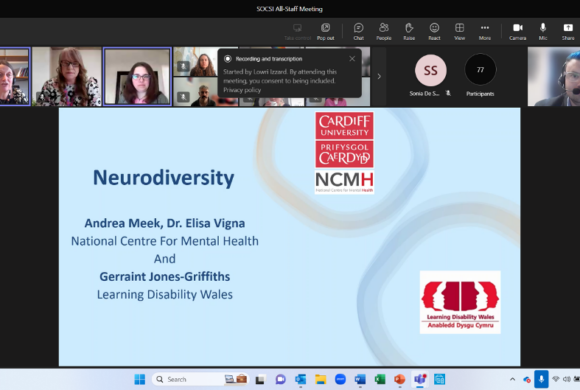Image resolution: width=580 pixels, height=390 pixels.
Task: Click the greyed-out Take control button
Action: point(297,31)
